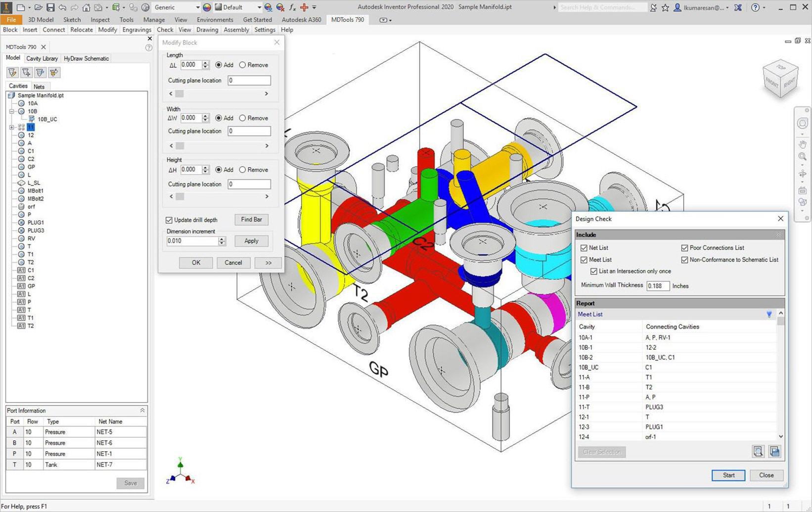The height and width of the screenshot is (512, 812).
Task: Collapse the Port Information panel
Action: point(142,411)
